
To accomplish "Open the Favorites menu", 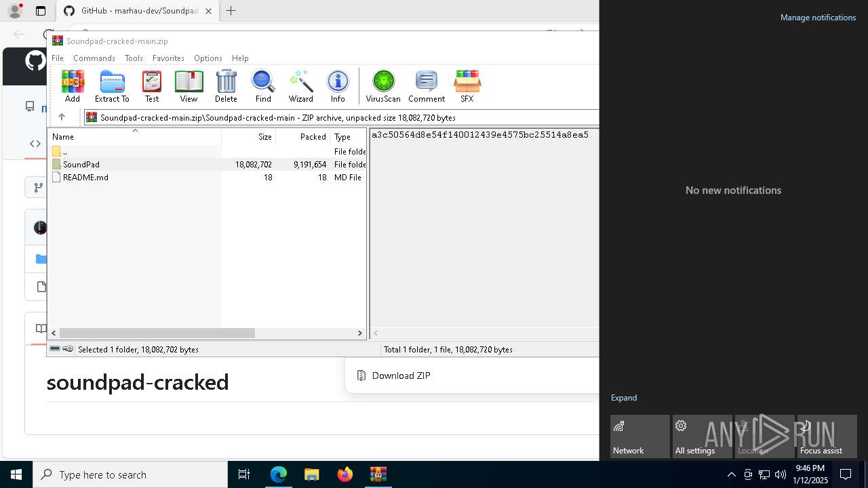I will click(168, 58).
